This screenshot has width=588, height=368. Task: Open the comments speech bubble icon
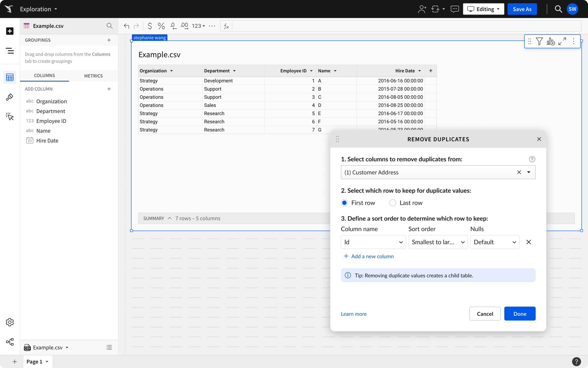pyautogui.click(x=455, y=9)
